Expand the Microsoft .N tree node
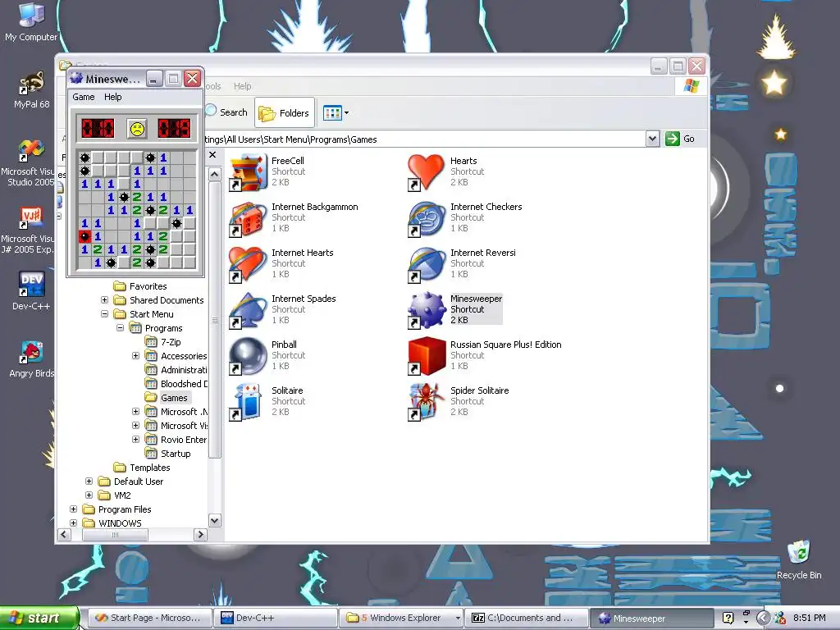 point(135,412)
